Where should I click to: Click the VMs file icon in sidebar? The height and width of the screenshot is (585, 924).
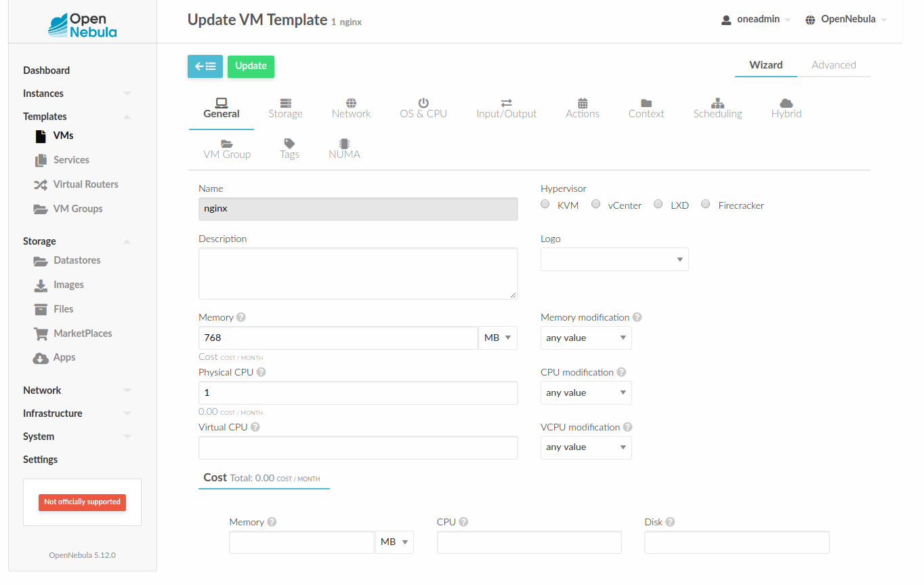coord(41,136)
